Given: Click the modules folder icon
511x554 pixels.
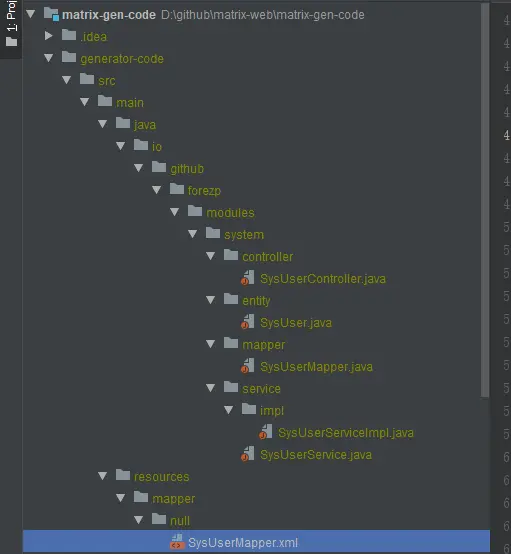Looking at the screenshot, I should tap(195, 211).
